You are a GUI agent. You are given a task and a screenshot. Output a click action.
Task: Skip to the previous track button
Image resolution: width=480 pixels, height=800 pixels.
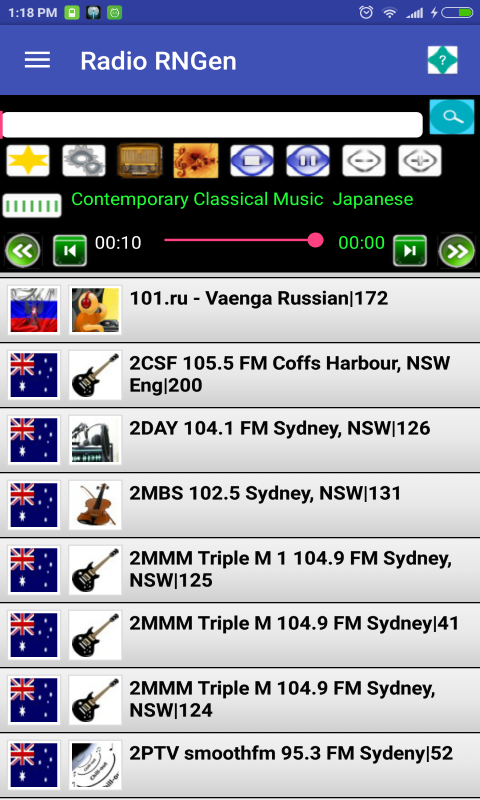click(x=70, y=251)
